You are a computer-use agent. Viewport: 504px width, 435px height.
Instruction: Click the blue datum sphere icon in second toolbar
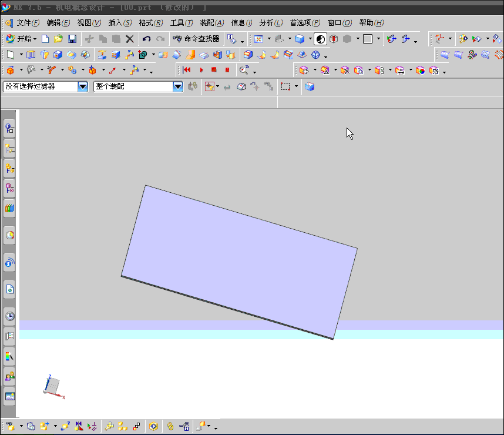315,55
